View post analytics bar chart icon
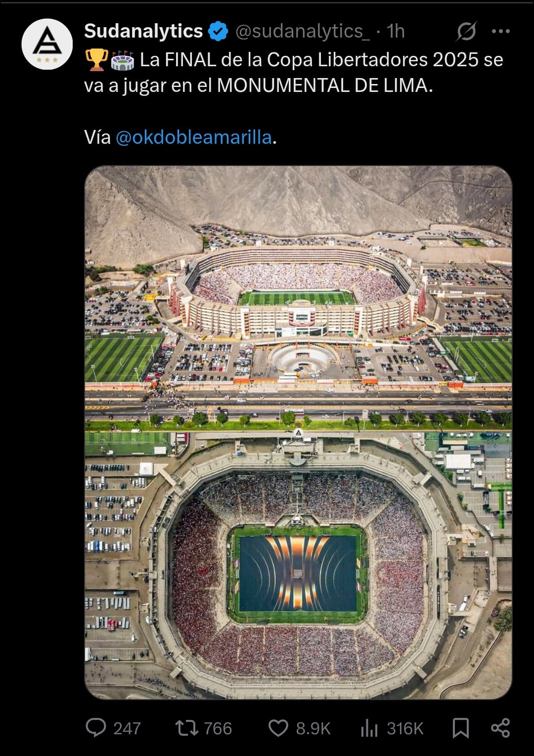Image resolution: width=534 pixels, height=756 pixels. [369, 728]
